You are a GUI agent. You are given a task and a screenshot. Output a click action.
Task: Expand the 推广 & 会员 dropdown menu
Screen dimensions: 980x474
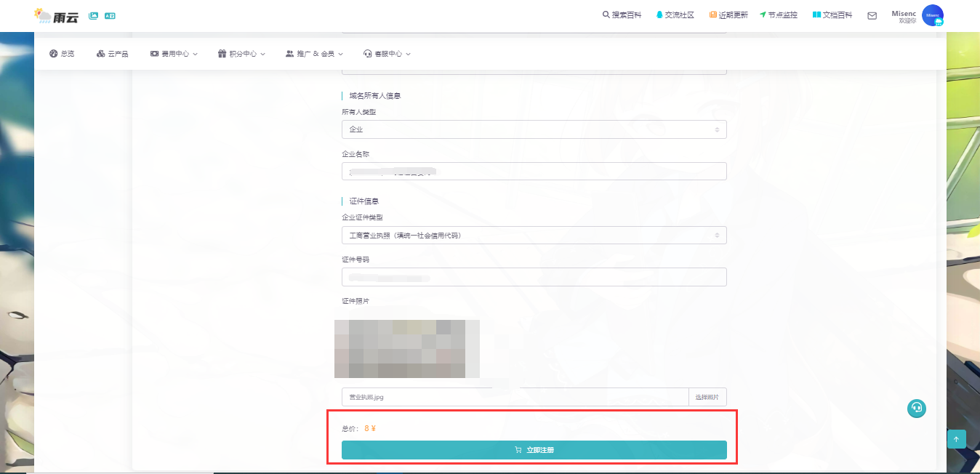point(314,54)
